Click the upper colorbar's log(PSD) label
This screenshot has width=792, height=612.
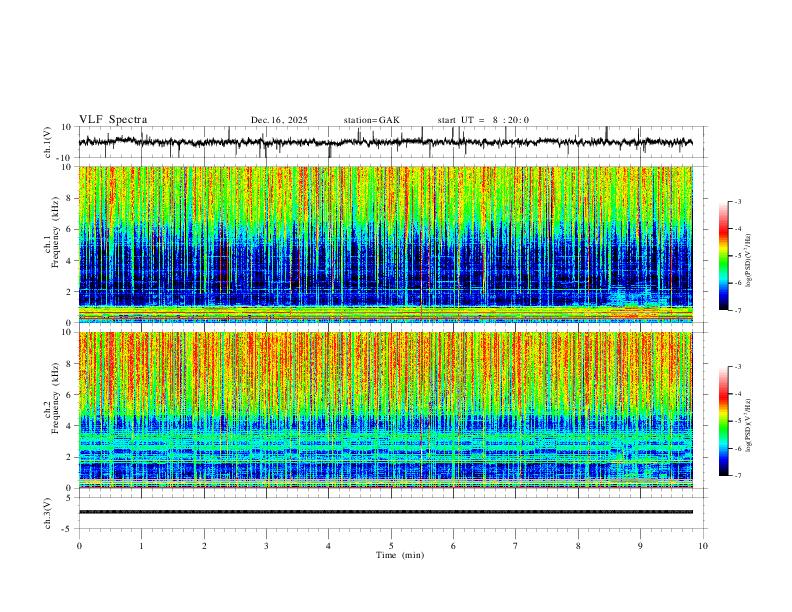pos(748,261)
